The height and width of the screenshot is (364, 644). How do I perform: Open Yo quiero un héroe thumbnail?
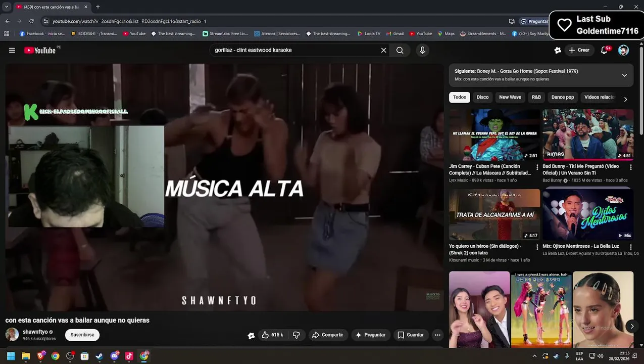494,214
